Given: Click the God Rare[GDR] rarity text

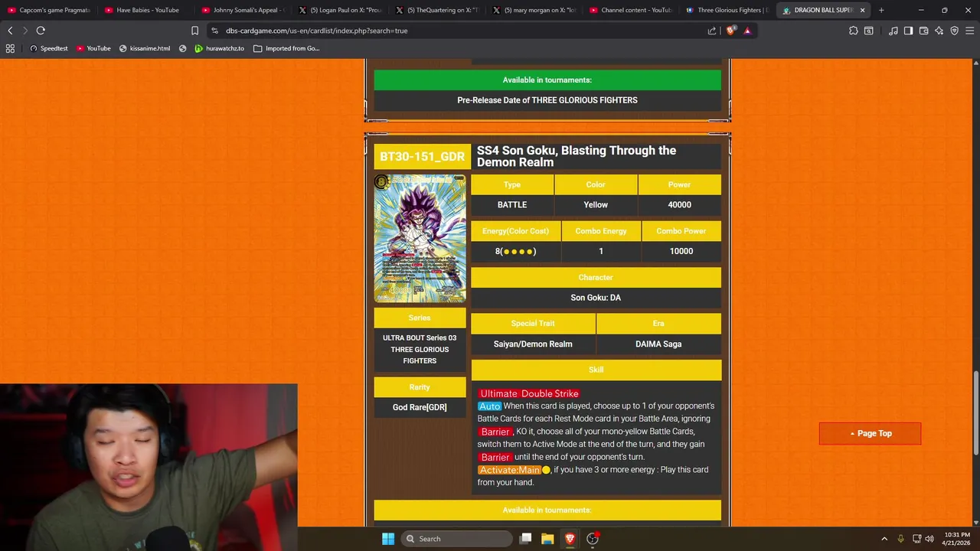Looking at the screenshot, I should pyautogui.click(x=420, y=407).
